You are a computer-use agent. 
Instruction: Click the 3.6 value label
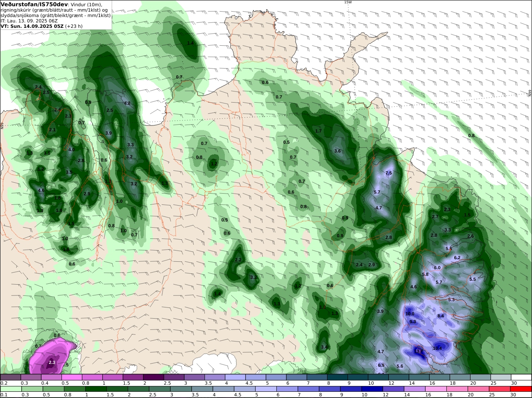pos(337,151)
